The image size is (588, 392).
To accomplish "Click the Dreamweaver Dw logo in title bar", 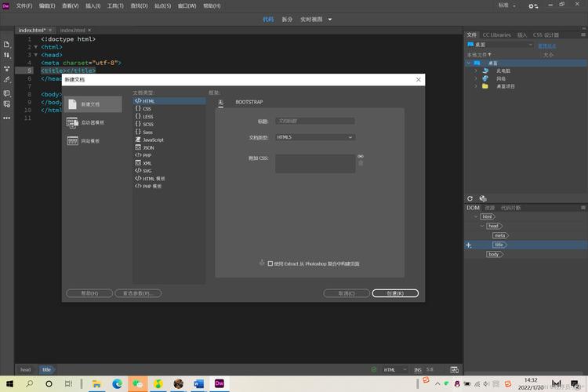I will [5, 5].
